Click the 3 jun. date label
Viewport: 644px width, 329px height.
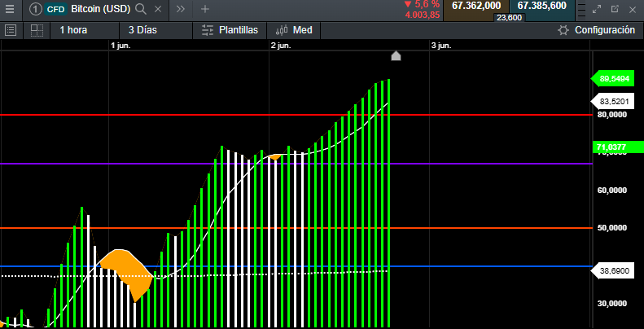[441, 46]
